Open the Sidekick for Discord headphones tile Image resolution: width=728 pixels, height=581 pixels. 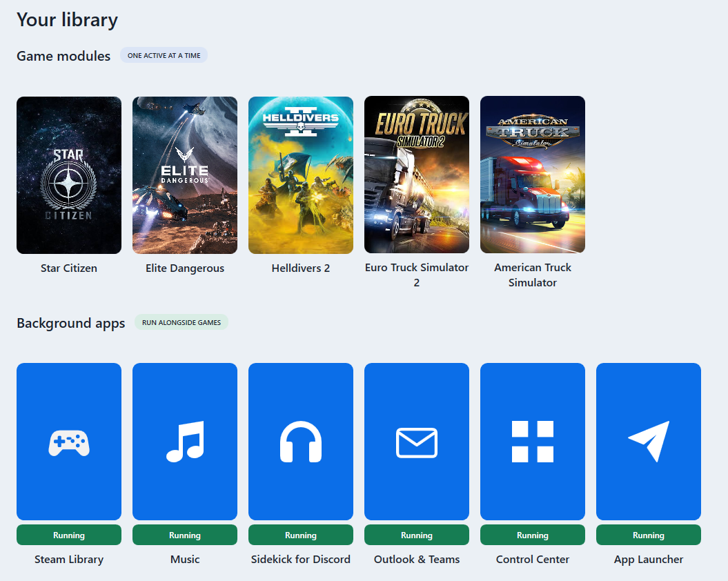[x=301, y=441]
